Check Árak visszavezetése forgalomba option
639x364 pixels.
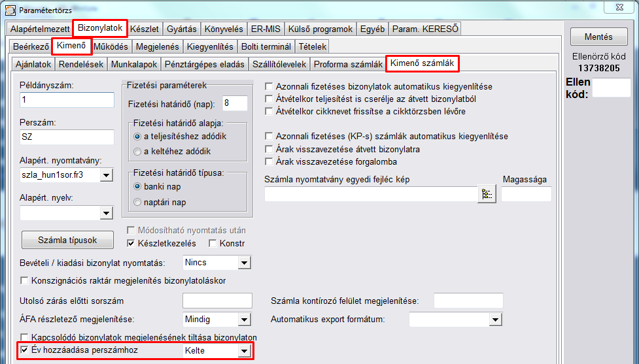tap(269, 161)
